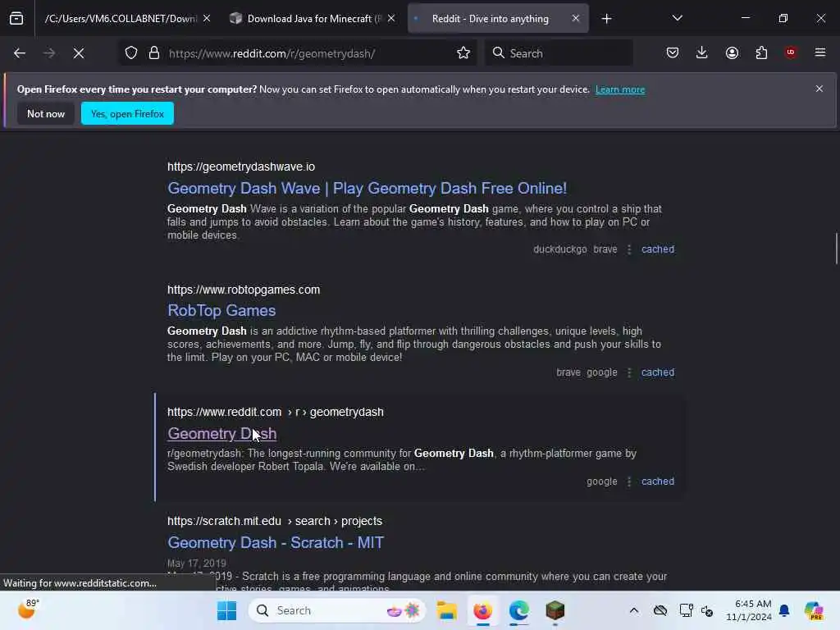The width and height of the screenshot is (840, 630).
Task: Open cached copy of RobTop Games result
Action: click(657, 372)
